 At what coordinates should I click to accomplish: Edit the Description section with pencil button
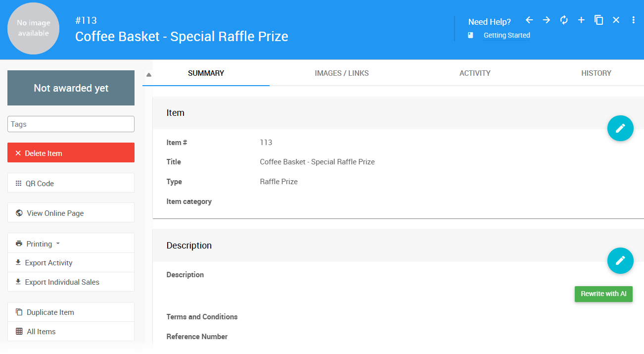(620, 260)
